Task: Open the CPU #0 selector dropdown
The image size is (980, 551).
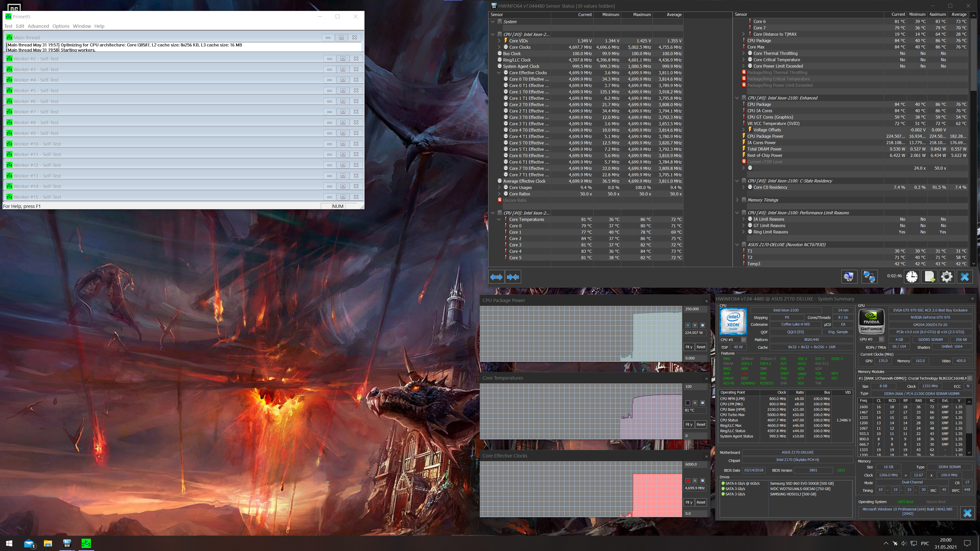Action: (x=743, y=340)
